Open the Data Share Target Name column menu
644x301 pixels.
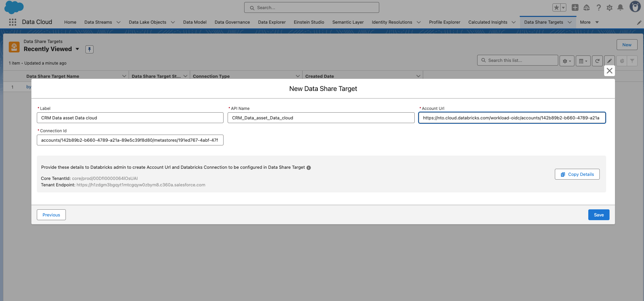pyautogui.click(x=124, y=76)
